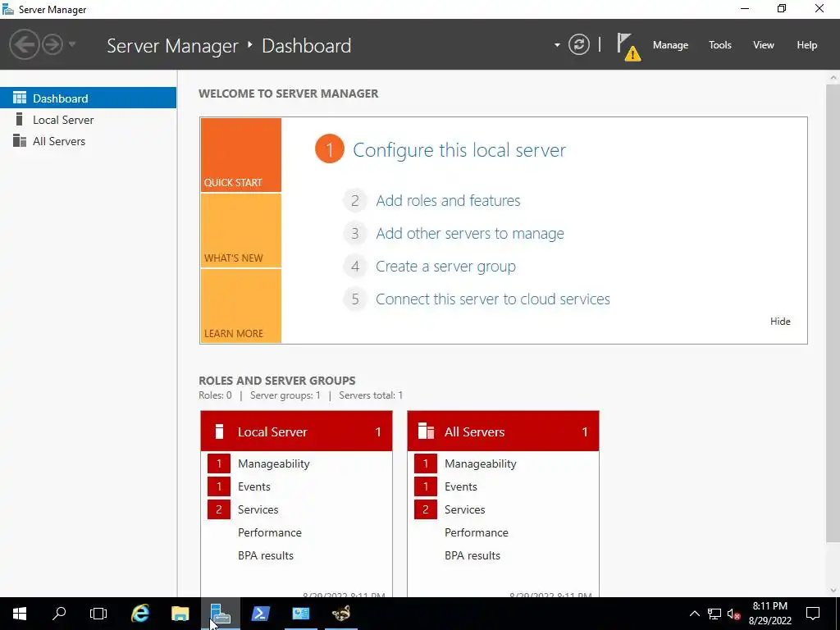This screenshot has width=840, height=630.
Task: Open BPA results in Local Server tile
Action: 266,555
